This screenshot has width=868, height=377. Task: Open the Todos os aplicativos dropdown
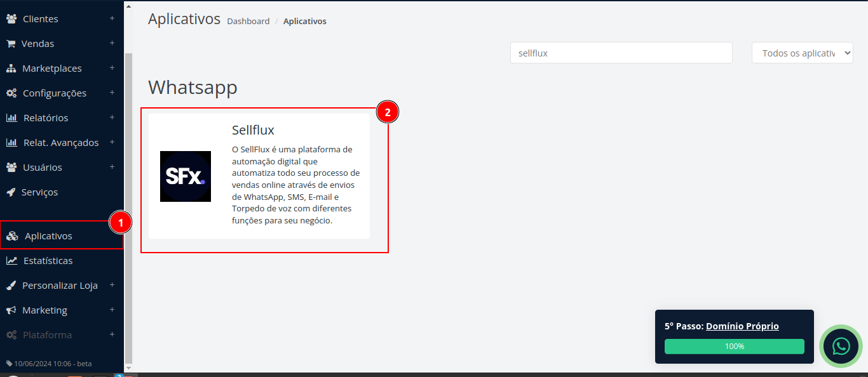[802, 53]
